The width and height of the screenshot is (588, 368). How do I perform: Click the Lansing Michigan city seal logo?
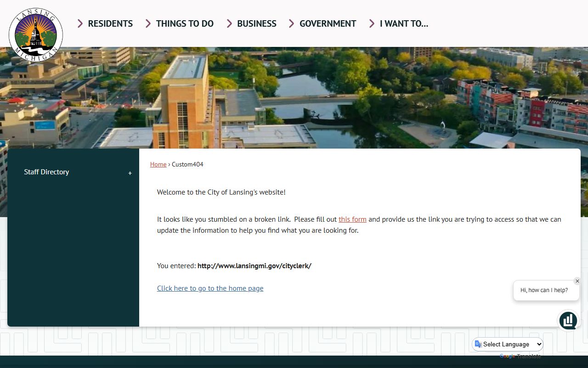pos(36,35)
